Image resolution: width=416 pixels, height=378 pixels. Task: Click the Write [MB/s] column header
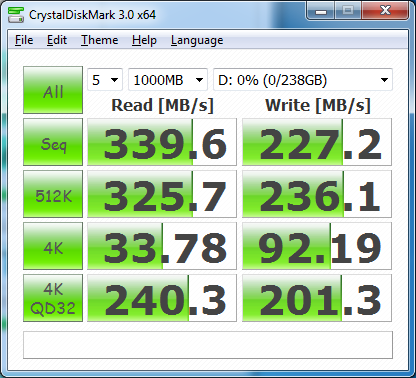click(318, 106)
